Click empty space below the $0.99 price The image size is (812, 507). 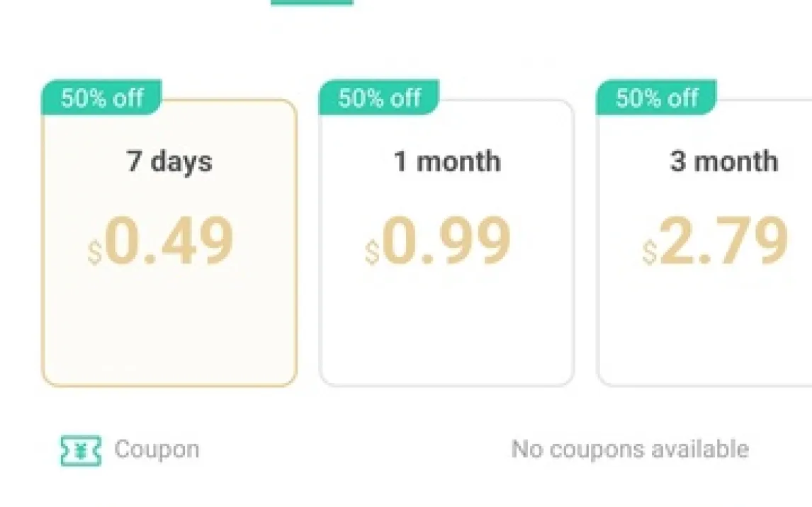pos(446,326)
